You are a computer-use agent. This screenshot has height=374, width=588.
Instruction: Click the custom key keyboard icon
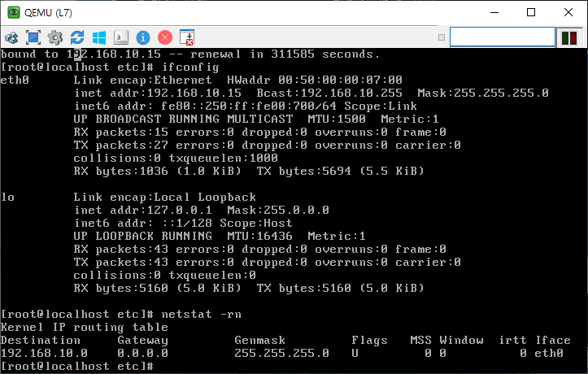[x=121, y=37]
